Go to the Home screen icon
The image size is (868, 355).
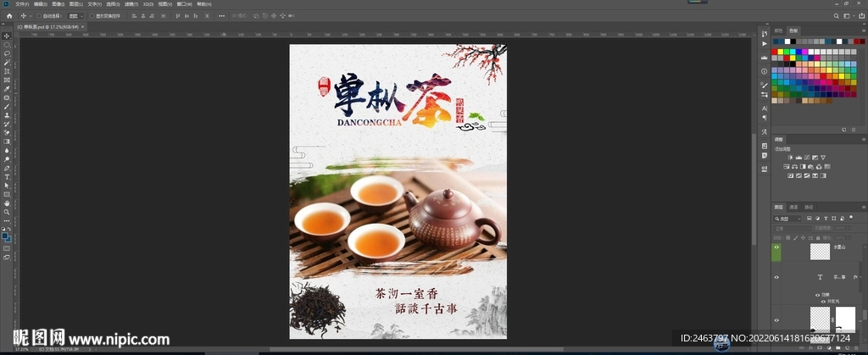coord(8,16)
